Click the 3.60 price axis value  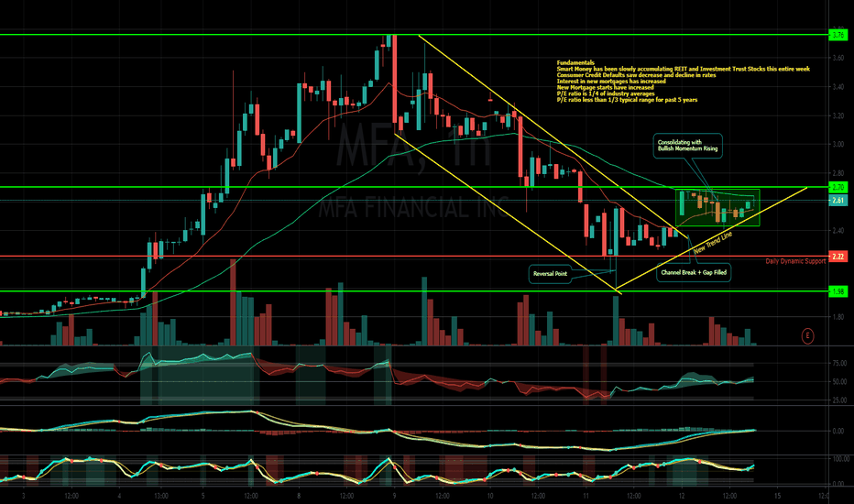click(x=838, y=58)
